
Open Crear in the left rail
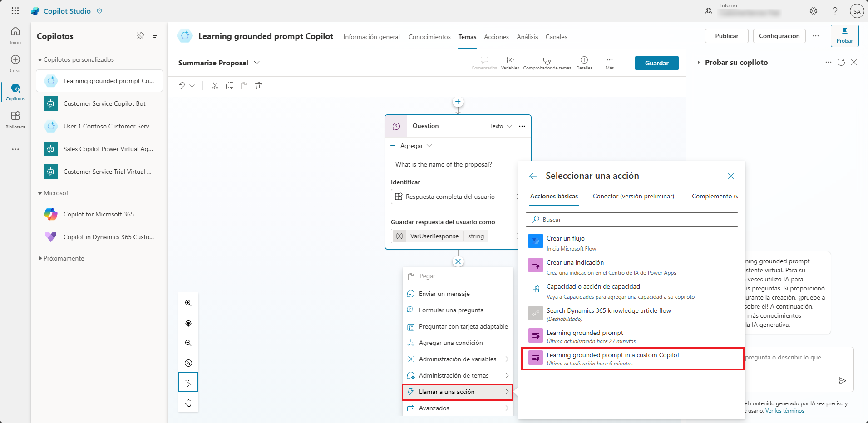(x=15, y=64)
